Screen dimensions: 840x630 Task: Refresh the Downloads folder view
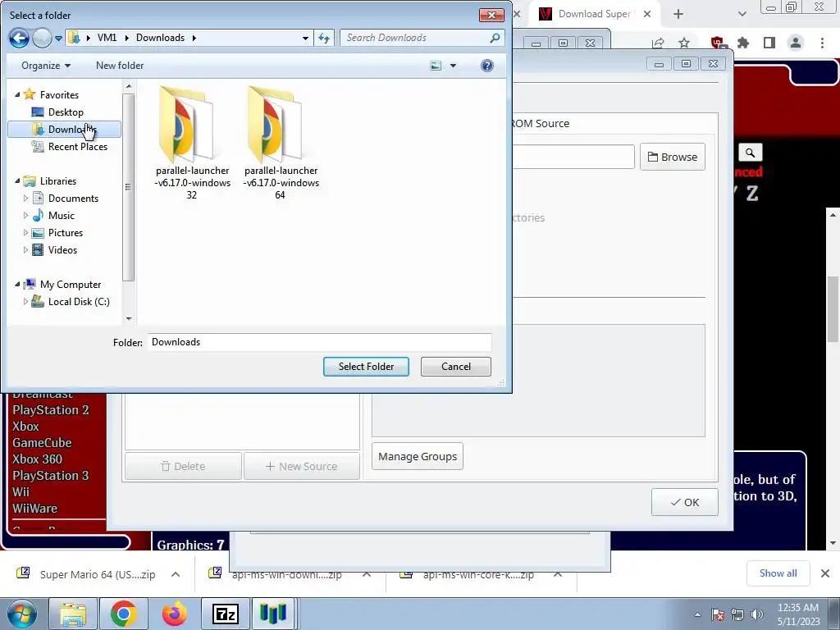point(323,38)
